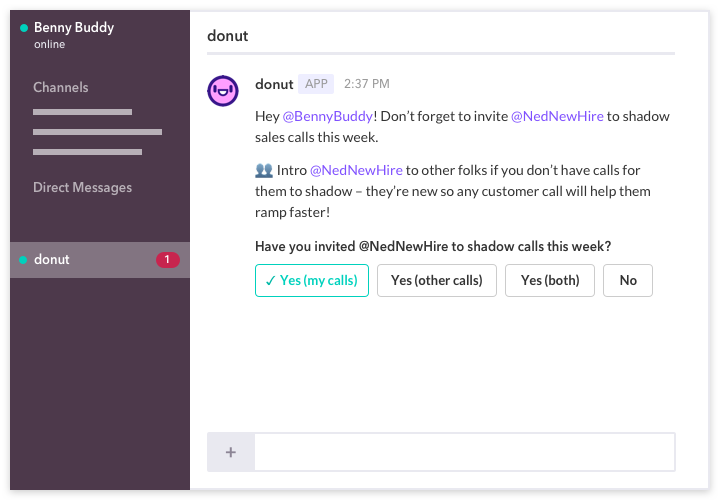Focus the message input field

tap(465, 452)
